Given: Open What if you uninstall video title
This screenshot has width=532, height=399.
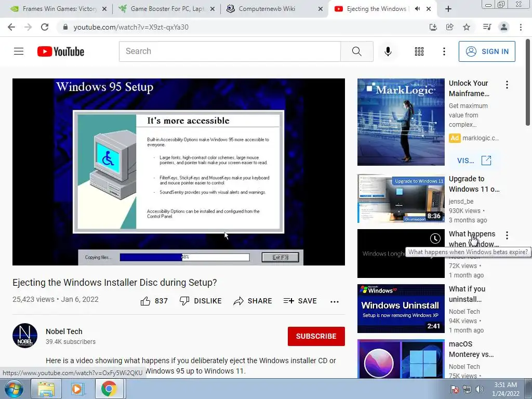Looking at the screenshot, I should [467, 294].
